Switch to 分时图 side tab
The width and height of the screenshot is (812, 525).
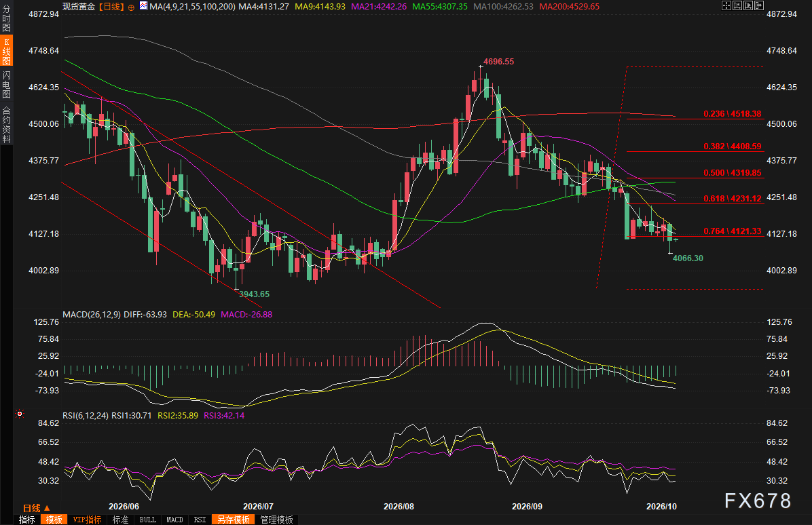(x=6, y=18)
